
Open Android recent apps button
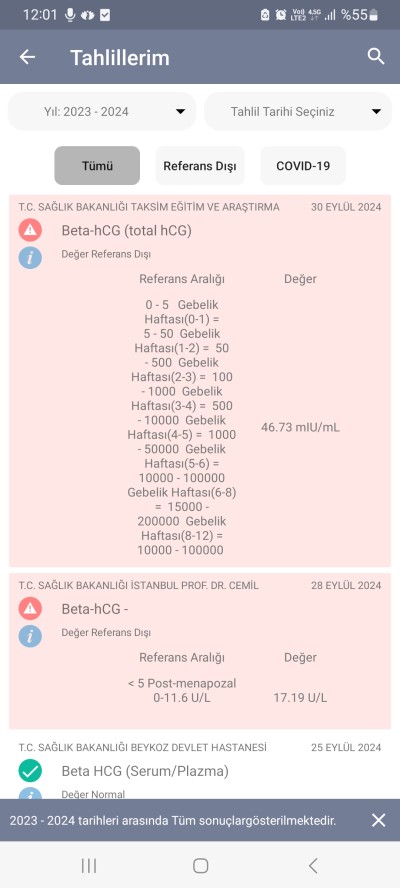89,865
